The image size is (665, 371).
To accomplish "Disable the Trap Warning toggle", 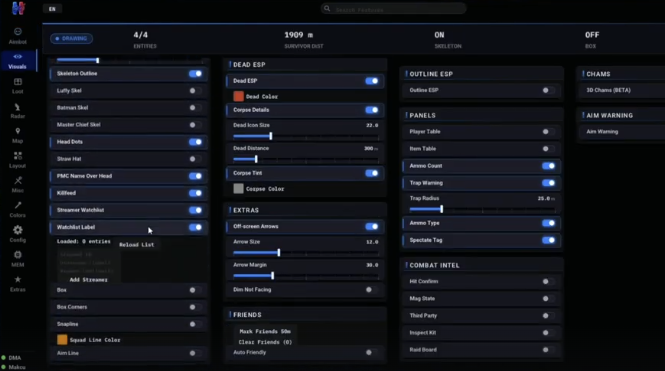I will tap(548, 183).
